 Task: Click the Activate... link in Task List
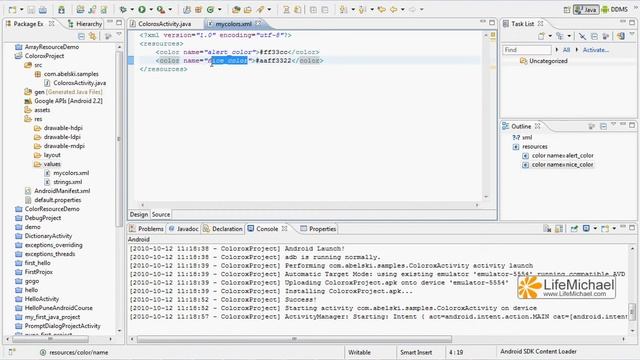click(x=596, y=50)
